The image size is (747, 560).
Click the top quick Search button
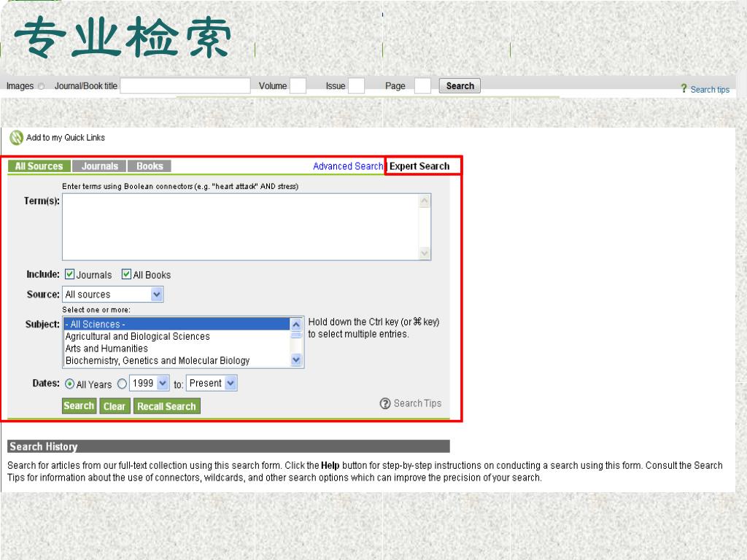click(460, 86)
